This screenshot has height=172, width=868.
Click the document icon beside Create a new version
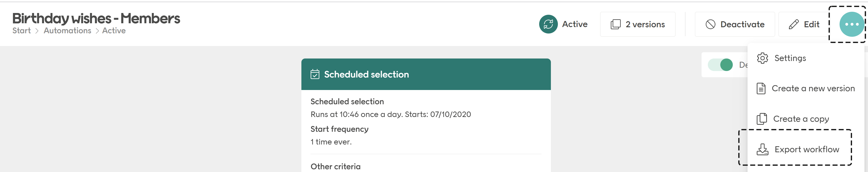(761, 88)
